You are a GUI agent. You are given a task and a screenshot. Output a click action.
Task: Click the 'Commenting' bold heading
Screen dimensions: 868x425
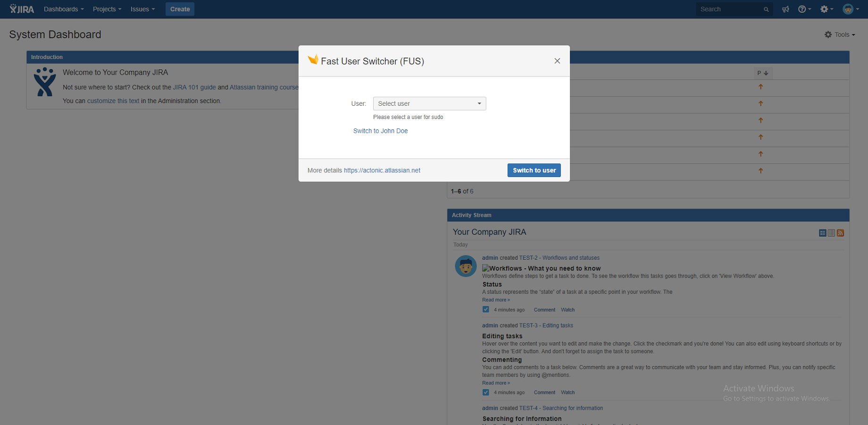(x=502, y=360)
